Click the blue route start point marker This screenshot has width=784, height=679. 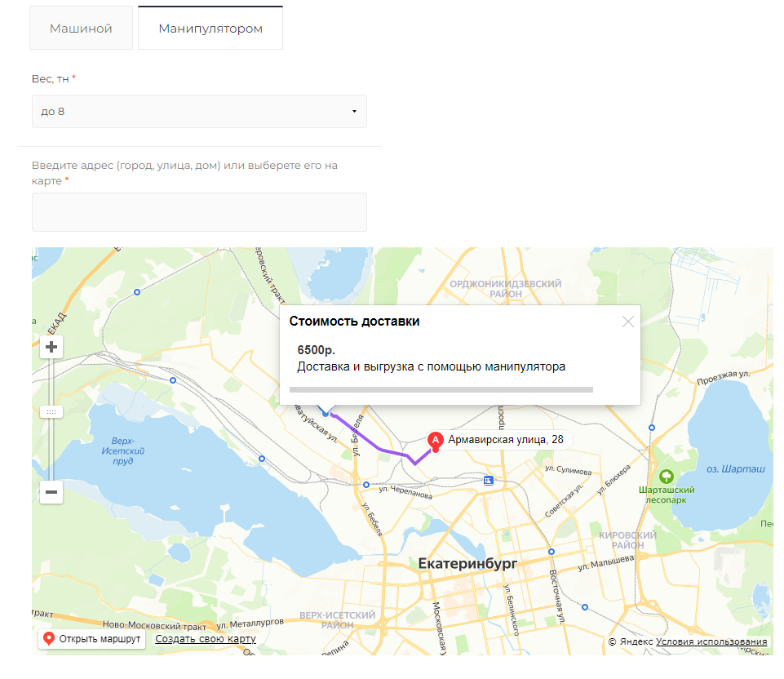(326, 414)
